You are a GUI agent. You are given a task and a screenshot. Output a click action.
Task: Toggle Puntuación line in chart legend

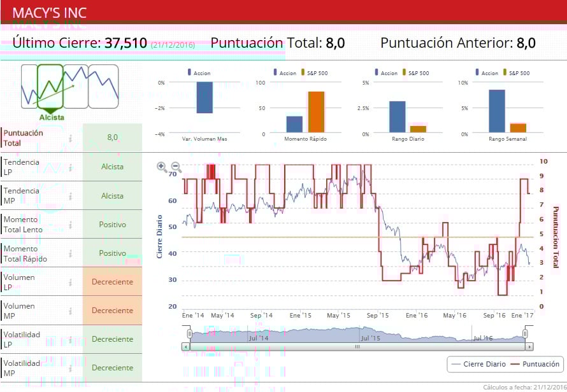535,364
